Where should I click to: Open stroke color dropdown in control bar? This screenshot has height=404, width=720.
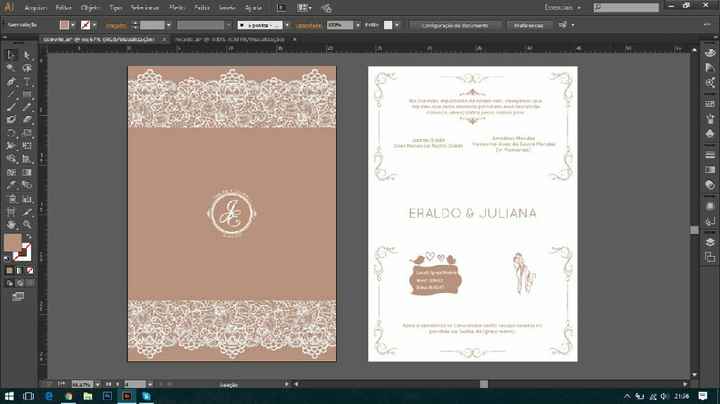[x=95, y=25]
